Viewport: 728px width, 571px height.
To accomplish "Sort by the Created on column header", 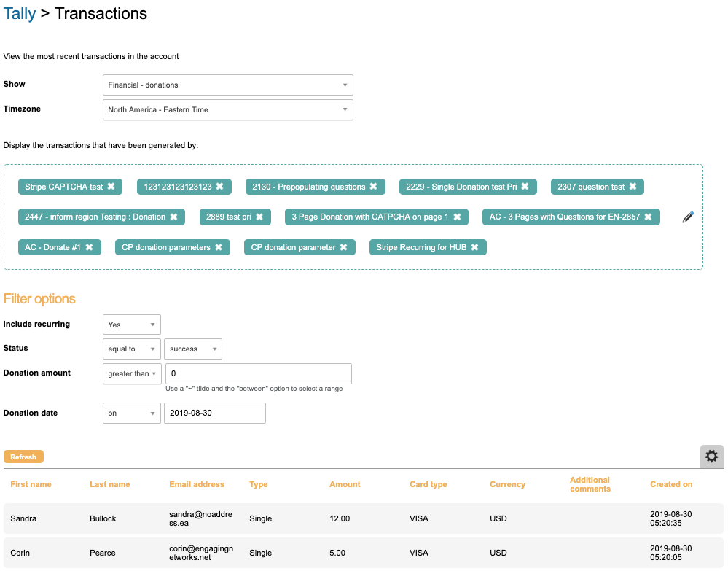I will tap(671, 484).
